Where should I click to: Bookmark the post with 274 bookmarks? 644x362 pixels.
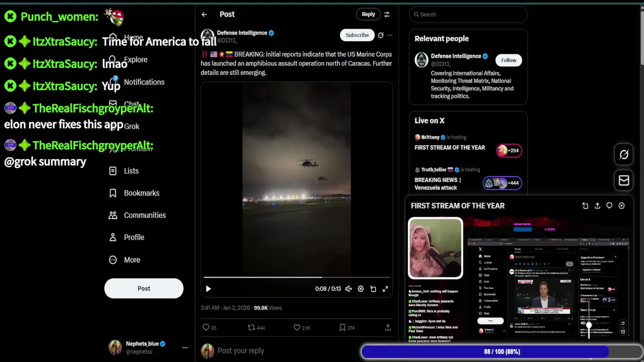coord(347,327)
